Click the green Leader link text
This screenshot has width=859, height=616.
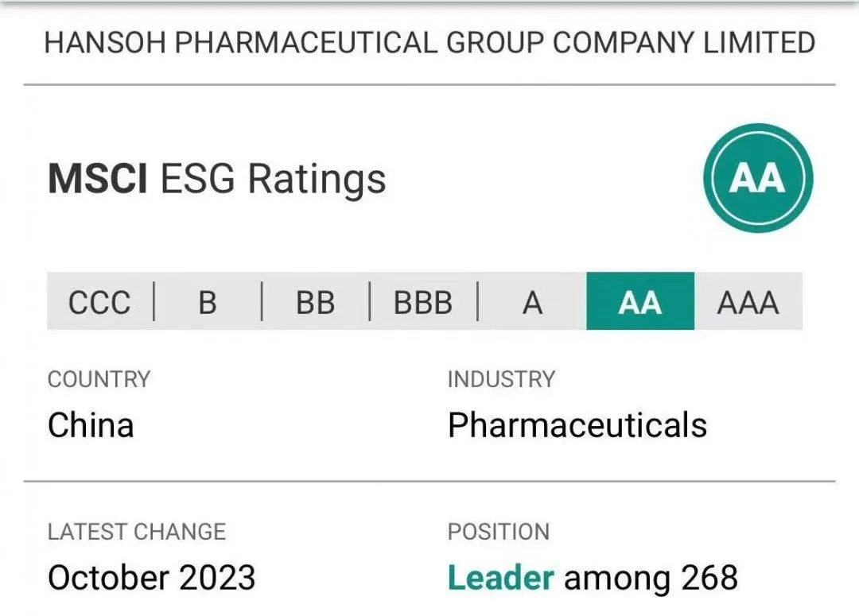[x=500, y=578]
